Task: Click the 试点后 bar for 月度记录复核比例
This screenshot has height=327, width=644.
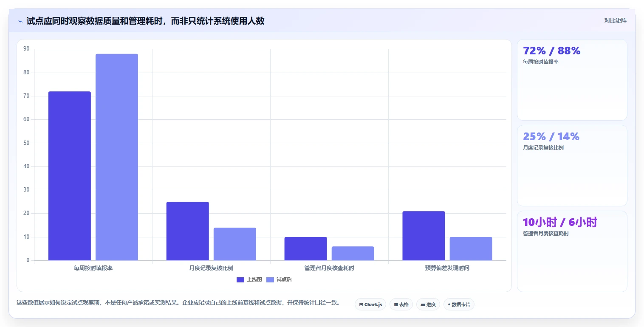Action: tap(235, 244)
